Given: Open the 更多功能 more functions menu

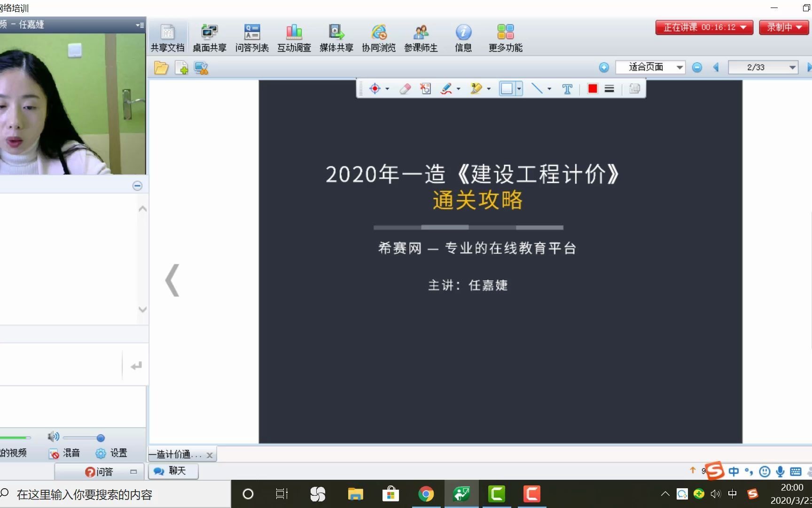Looking at the screenshot, I should coord(506,38).
